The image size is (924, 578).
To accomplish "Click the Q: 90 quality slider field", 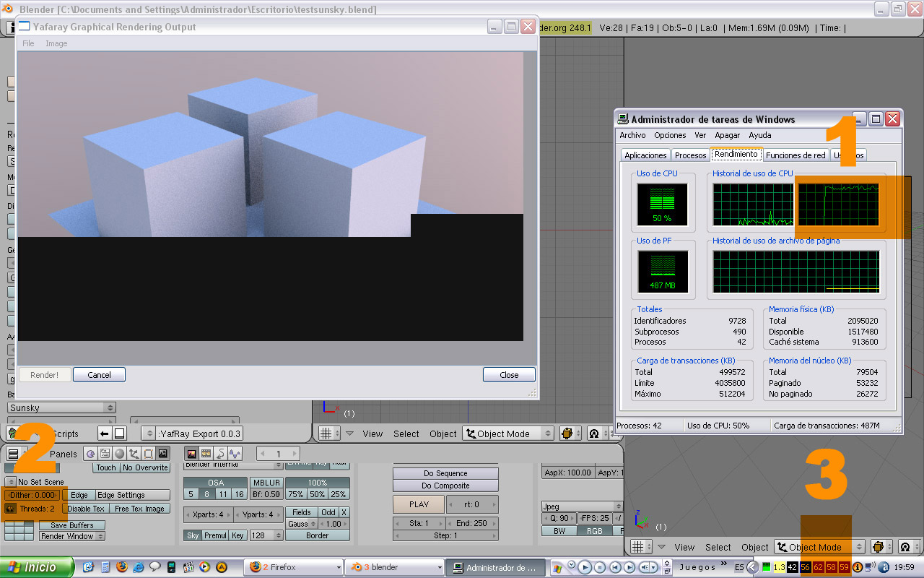I will point(559,518).
